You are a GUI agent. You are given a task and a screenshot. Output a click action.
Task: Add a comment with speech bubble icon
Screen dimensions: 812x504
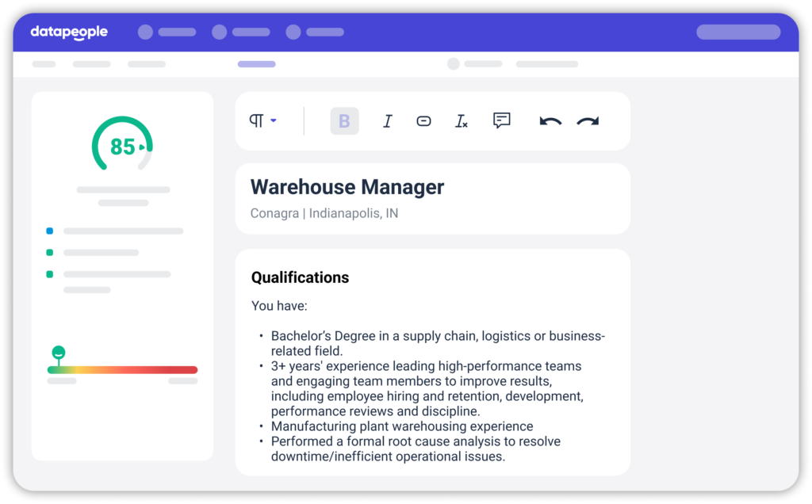pos(501,120)
